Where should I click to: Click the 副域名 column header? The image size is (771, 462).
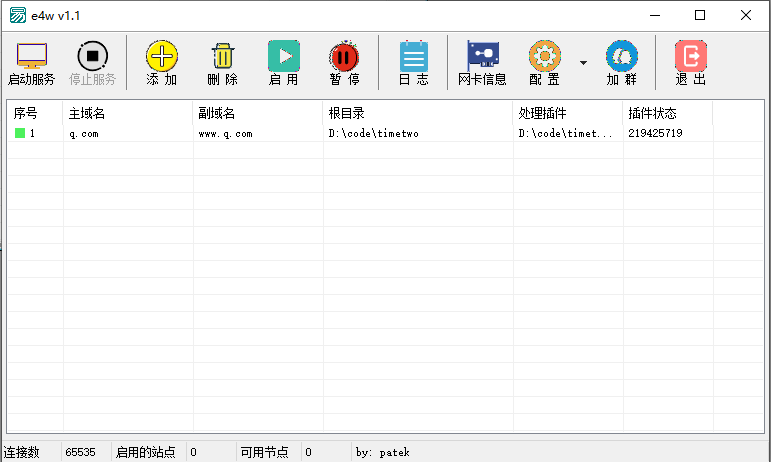click(258, 113)
